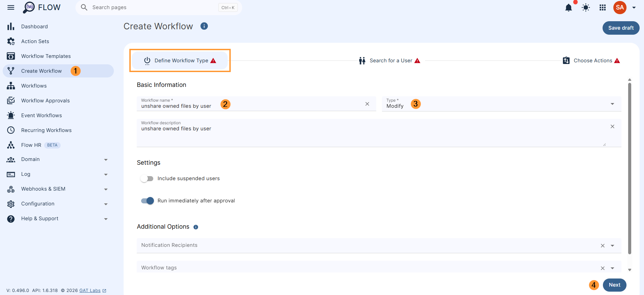Click the Workflow name input
Viewport: 644px width, 295px height.
(256, 104)
